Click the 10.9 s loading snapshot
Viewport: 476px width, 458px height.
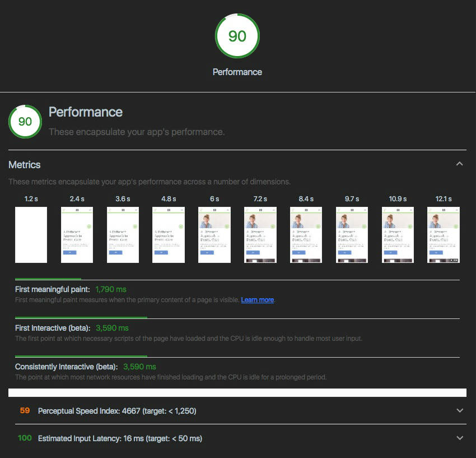coord(398,234)
